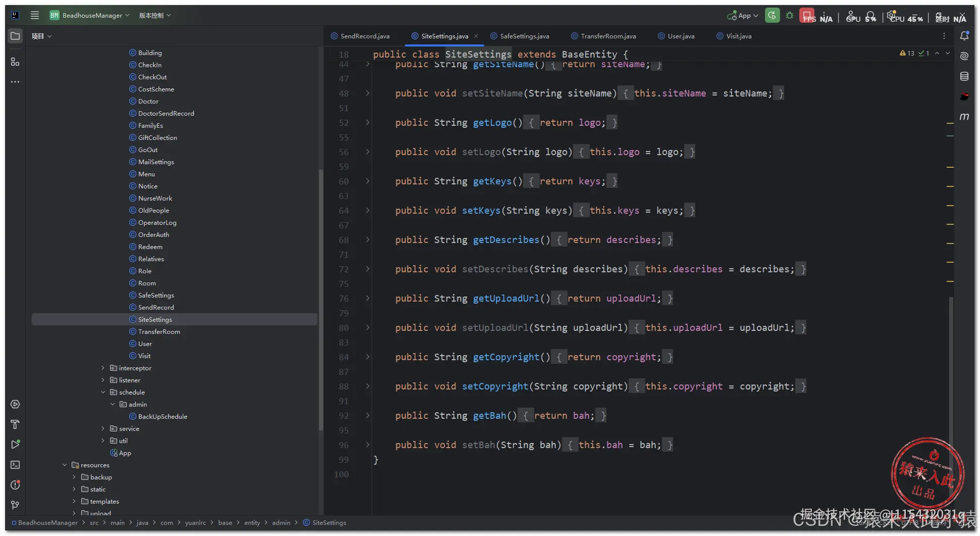Open the Git version control tool window

(15, 505)
